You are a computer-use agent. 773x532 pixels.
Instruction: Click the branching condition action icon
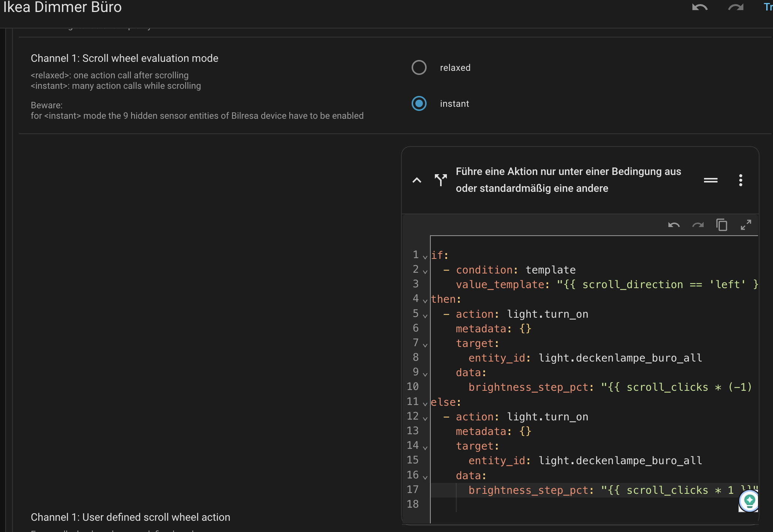(440, 180)
